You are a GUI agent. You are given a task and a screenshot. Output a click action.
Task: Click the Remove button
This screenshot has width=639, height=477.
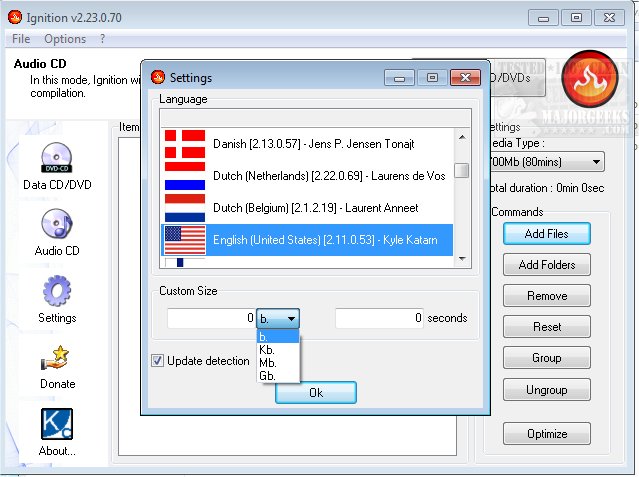(x=546, y=296)
